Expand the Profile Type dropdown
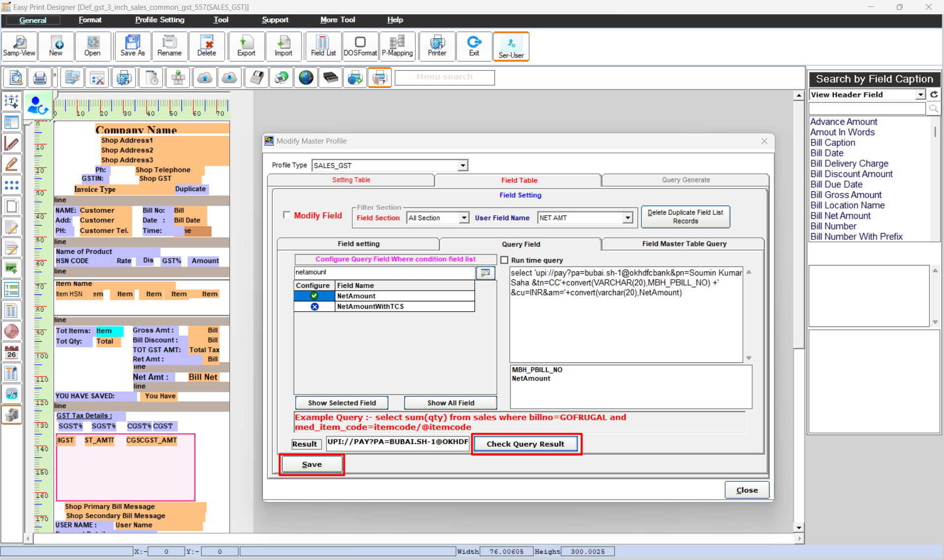Screen dimensions: 944x560 462,165
